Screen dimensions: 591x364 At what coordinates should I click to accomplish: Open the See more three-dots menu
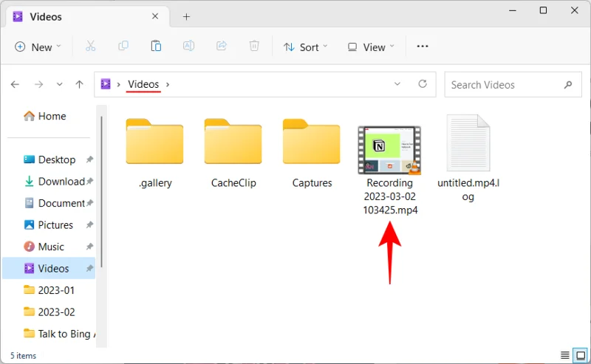(x=423, y=46)
